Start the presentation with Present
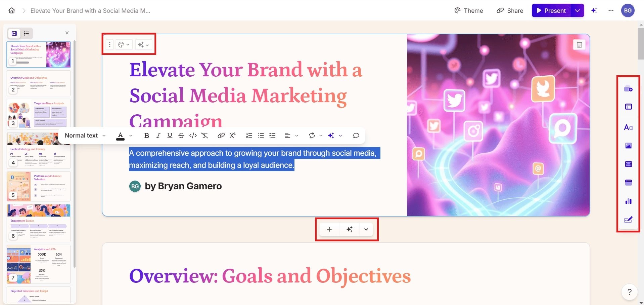Viewport: 644px width, 305px height. [551, 10]
